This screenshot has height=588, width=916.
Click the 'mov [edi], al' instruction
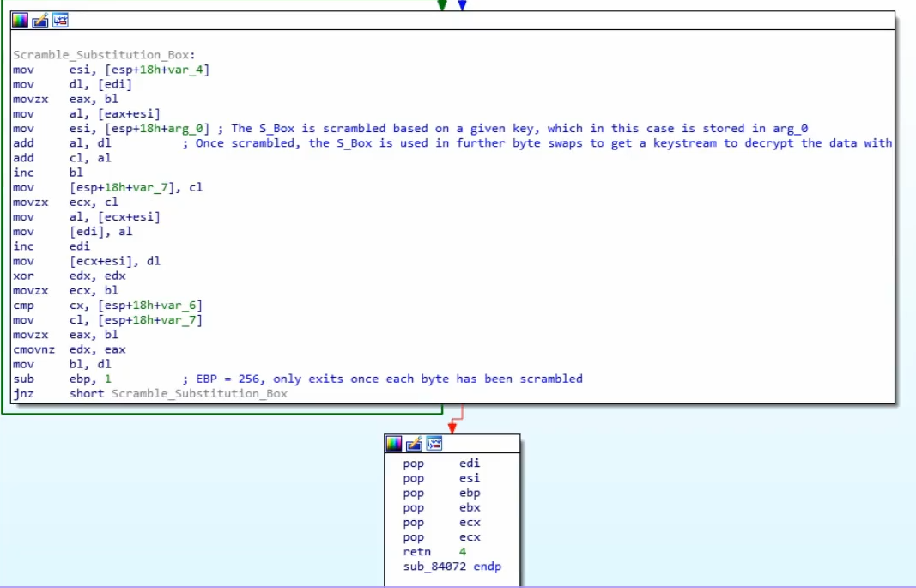[x=72, y=232]
